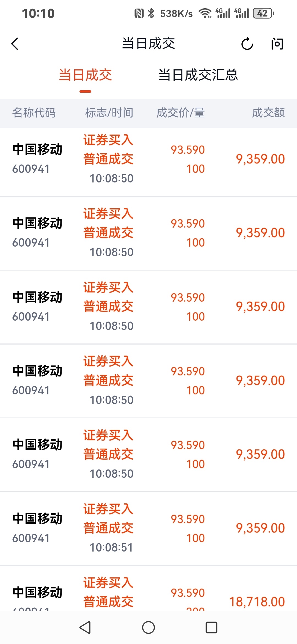Tap the 标志/时间 column header

tap(109, 113)
